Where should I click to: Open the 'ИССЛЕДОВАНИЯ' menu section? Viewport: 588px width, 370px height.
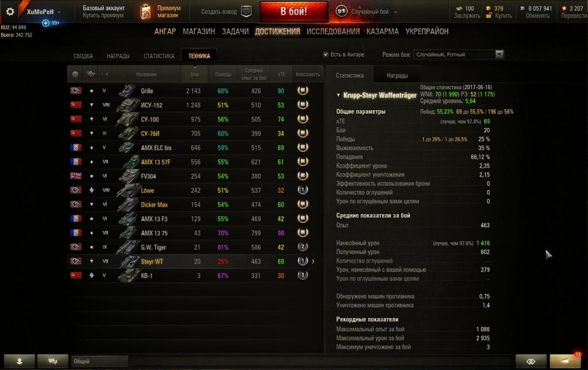333,31
